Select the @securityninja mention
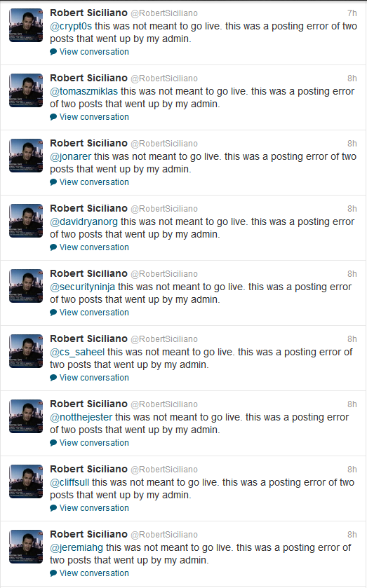 pyautogui.click(x=83, y=287)
